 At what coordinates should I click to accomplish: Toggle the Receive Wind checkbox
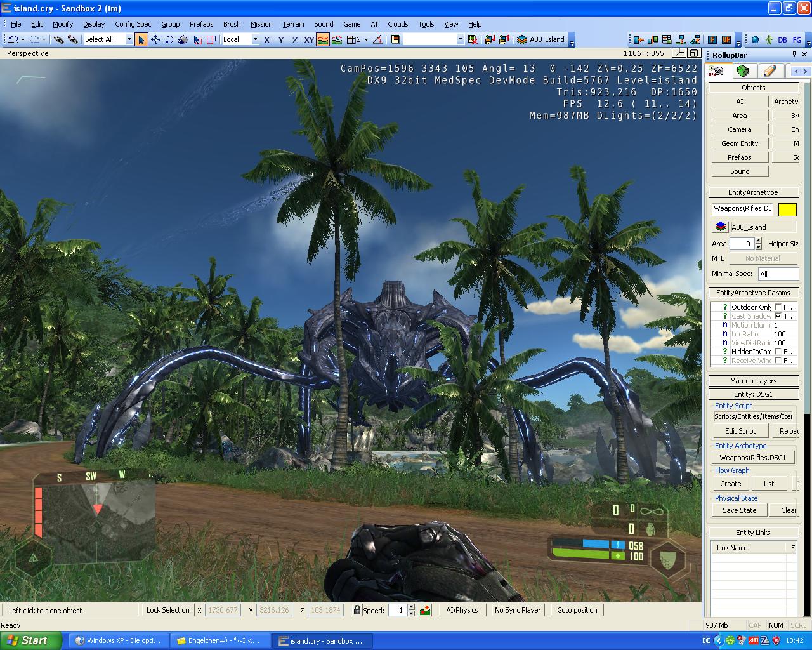pyautogui.click(x=778, y=361)
